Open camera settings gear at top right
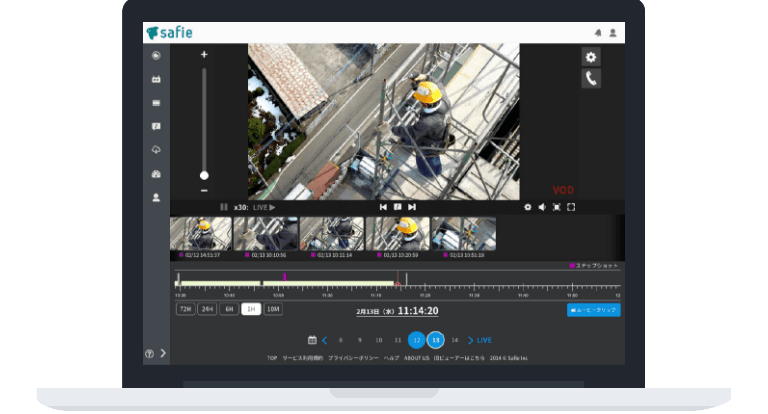The height and width of the screenshot is (414, 768). [591, 57]
